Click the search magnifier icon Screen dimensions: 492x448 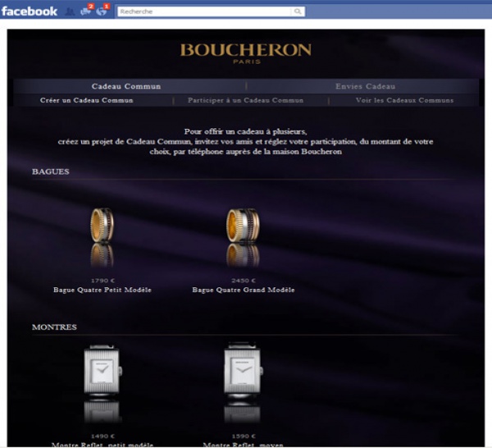pyautogui.click(x=298, y=11)
